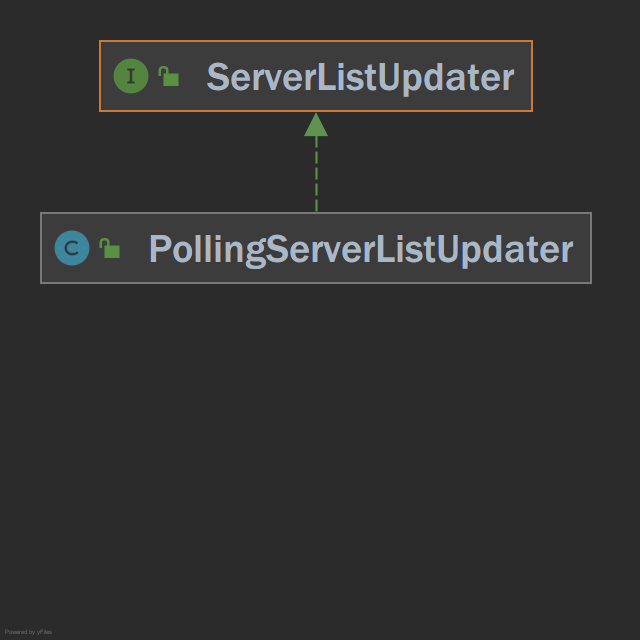This screenshot has height=640, width=640.
Task: Click the dashed line where it meets PollingServerListUpdater
Action: point(316,211)
